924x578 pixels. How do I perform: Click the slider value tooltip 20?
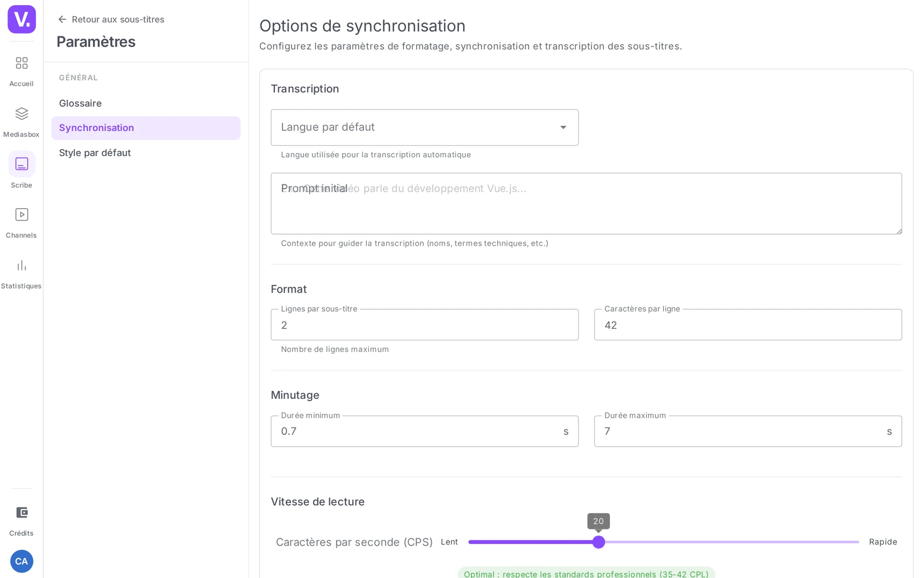(598, 521)
